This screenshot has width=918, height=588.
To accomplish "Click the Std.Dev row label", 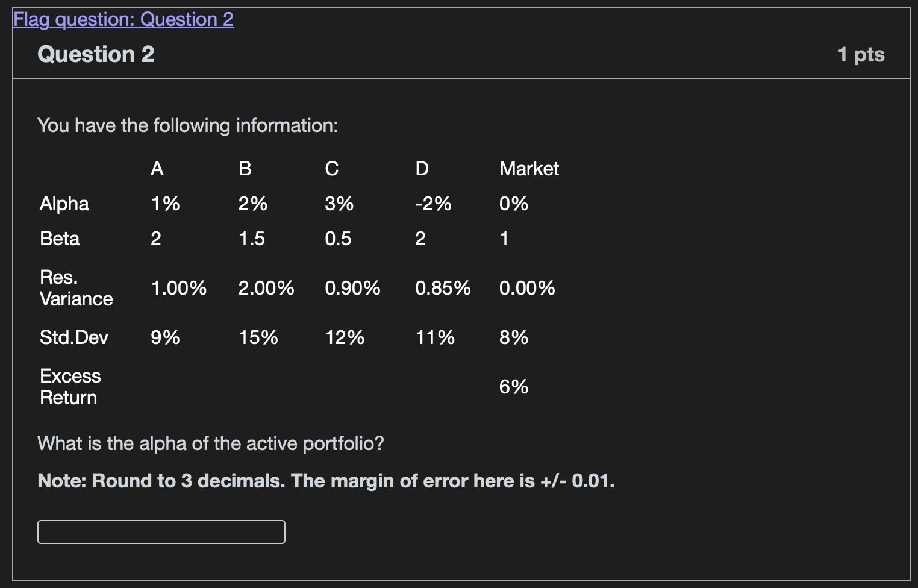I will (x=74, y=337).
